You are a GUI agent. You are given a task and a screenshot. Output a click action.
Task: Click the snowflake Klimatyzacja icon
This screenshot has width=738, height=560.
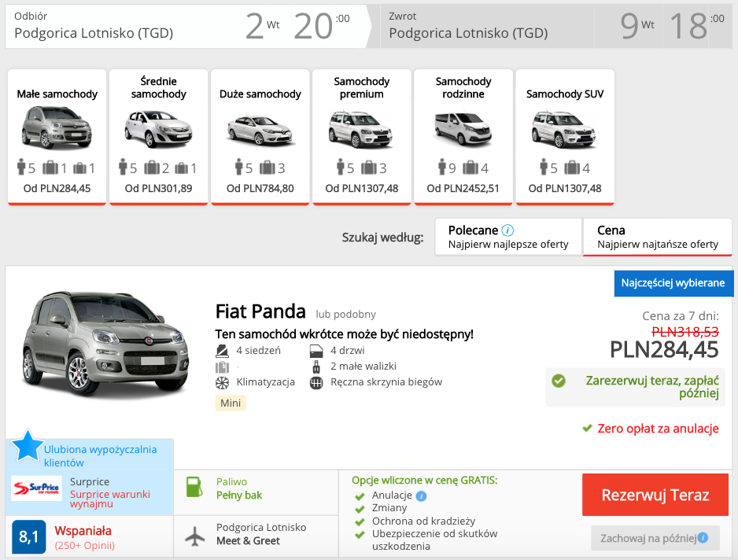pyautogui.click(x=222, y=382)
